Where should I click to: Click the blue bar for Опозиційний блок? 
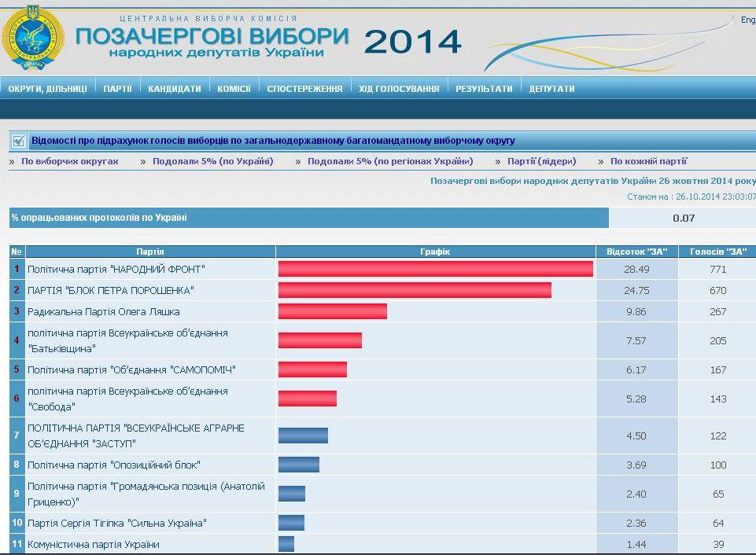(x=299, y=465)
